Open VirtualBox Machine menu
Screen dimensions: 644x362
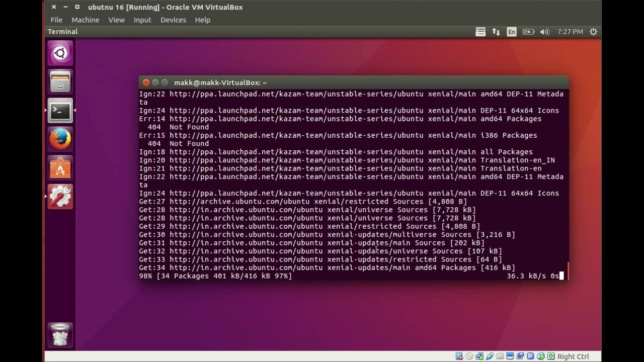click(x=85, y=20)
